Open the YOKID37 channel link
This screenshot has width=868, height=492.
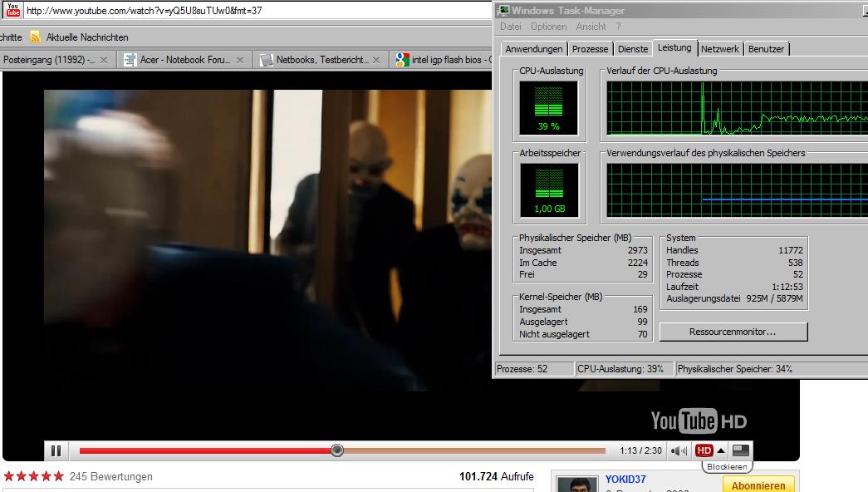(625, 480)
